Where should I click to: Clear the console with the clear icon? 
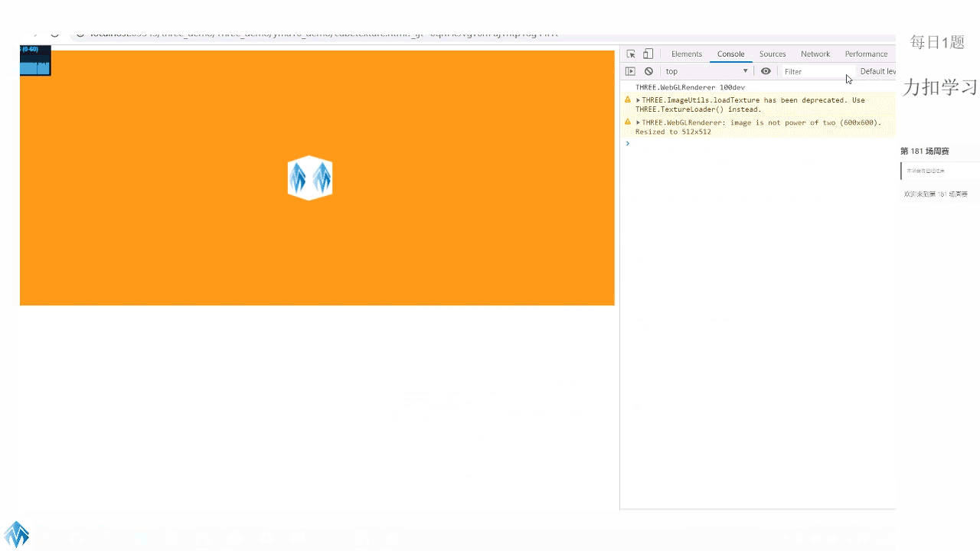click(x=648, y=71)
